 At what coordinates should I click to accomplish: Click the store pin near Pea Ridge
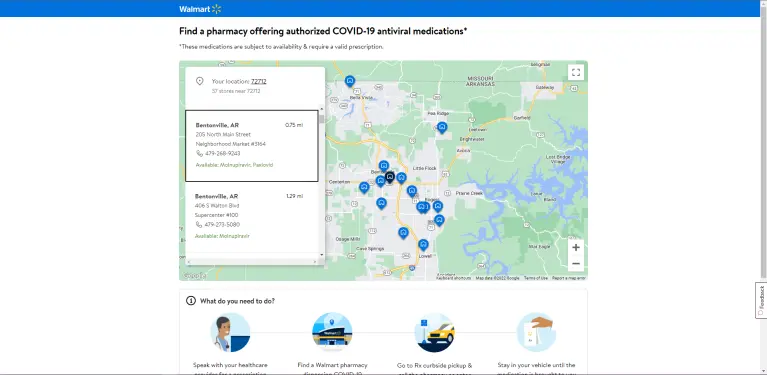tap(442, 128)
